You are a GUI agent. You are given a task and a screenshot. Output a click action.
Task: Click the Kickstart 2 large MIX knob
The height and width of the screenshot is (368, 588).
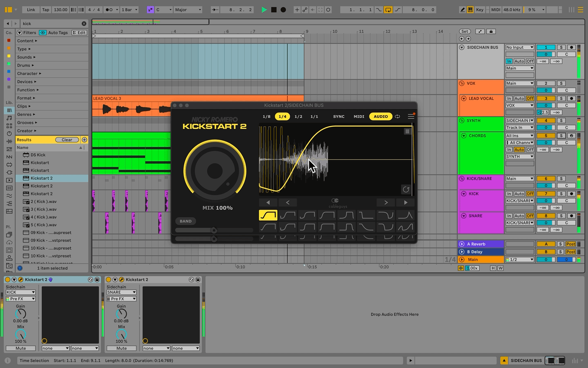pyautogui.click(x=215, y=171)
